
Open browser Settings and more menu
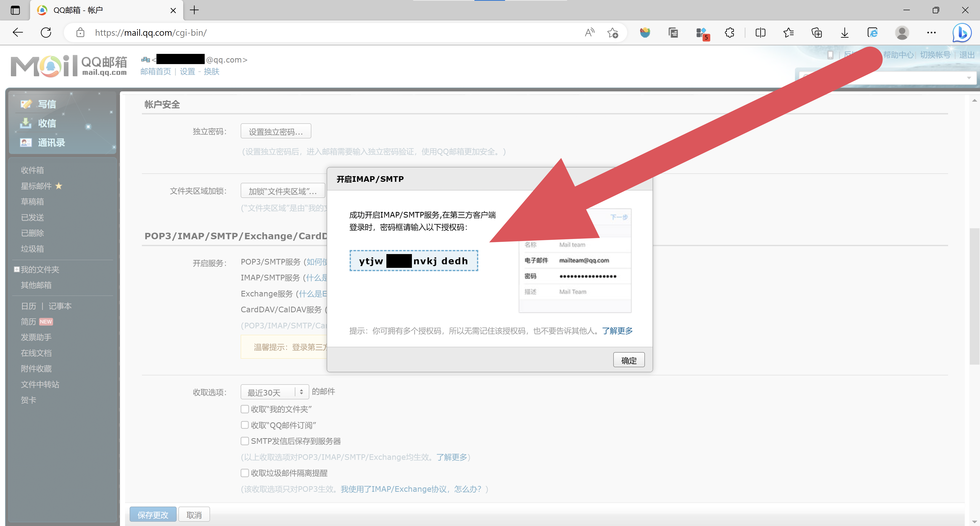931,33
